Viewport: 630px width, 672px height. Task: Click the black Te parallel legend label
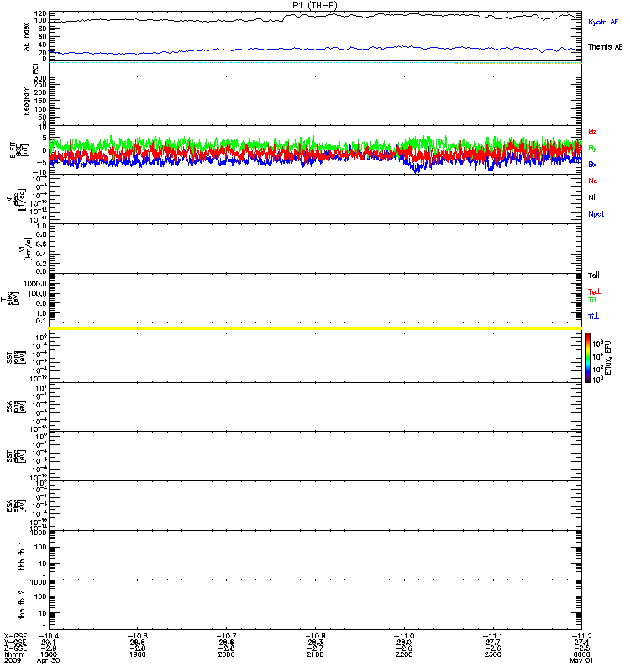tap(594, 276)
